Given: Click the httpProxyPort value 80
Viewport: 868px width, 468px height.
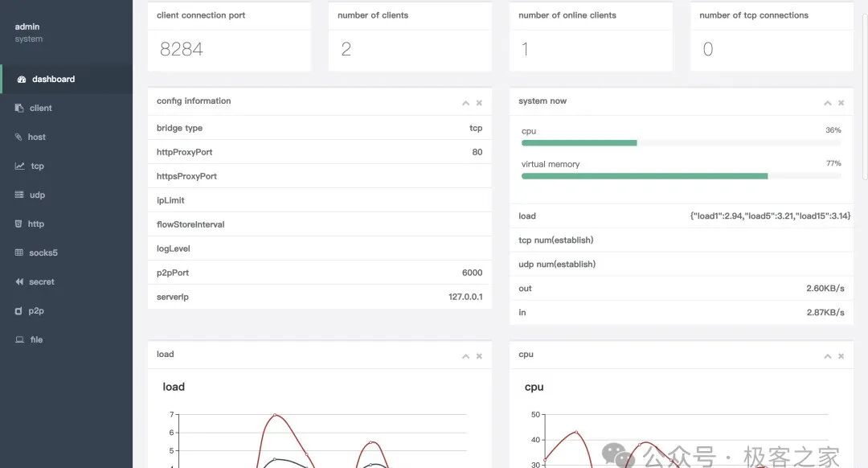Looking at the screenshot, I should click(x=477, y=152).
